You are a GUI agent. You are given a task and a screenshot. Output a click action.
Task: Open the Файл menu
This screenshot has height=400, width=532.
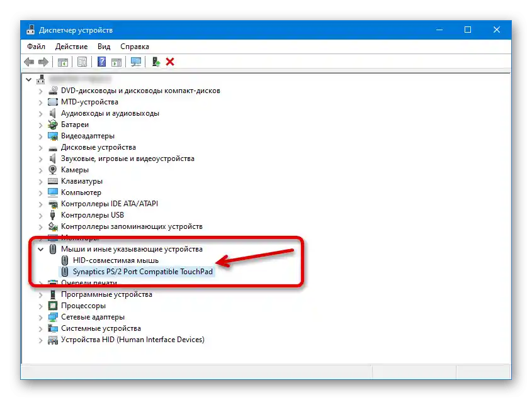click(x=36, y=47)
